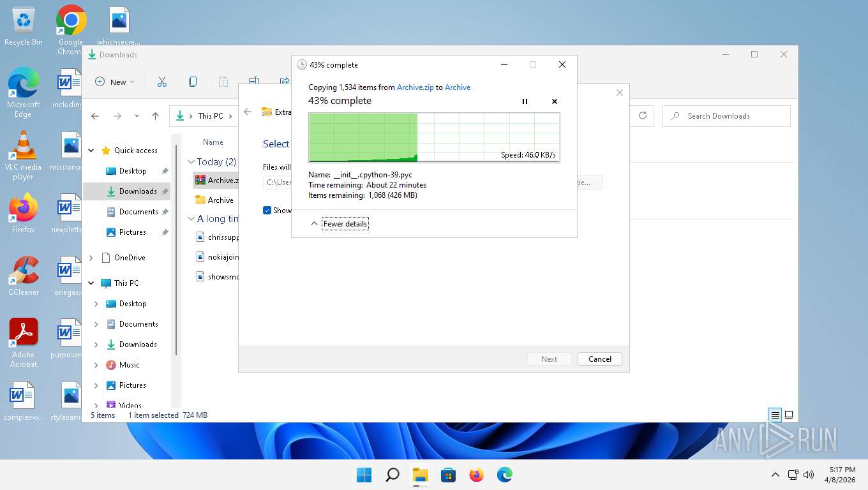Open VLC media player shortcut

[24, 156]
